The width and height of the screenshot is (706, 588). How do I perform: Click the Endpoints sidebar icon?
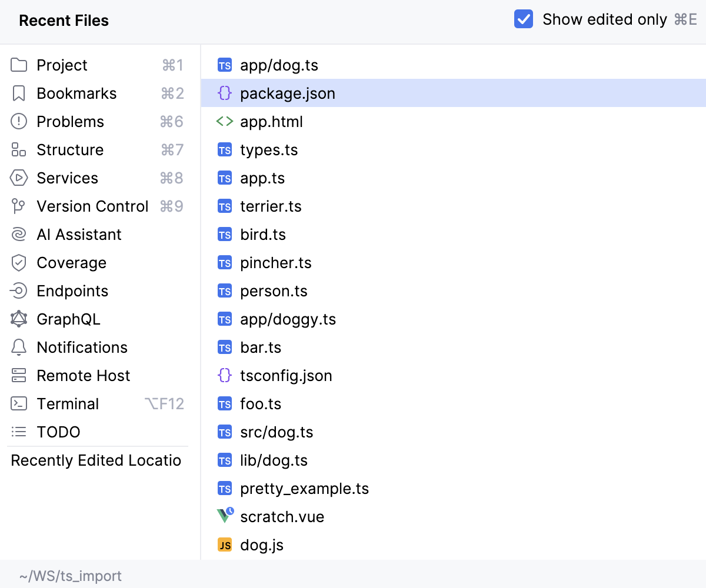coord(72,290)
